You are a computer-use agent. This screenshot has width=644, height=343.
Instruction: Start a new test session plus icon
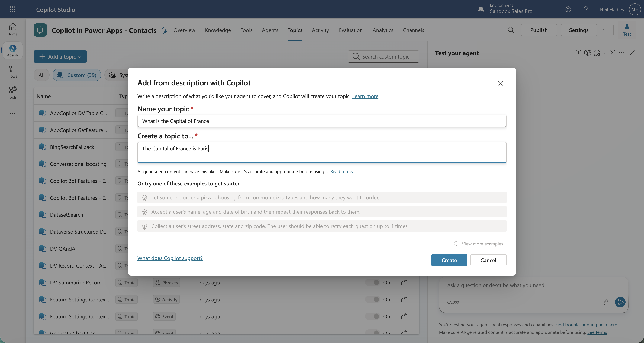point(578,53)
